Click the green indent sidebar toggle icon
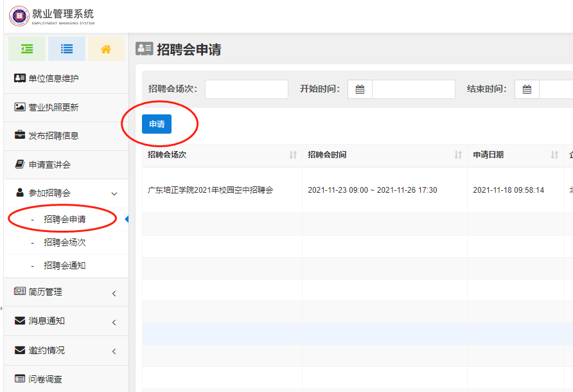This screenshot has width=573, height=392. click(x=27, y=49)
